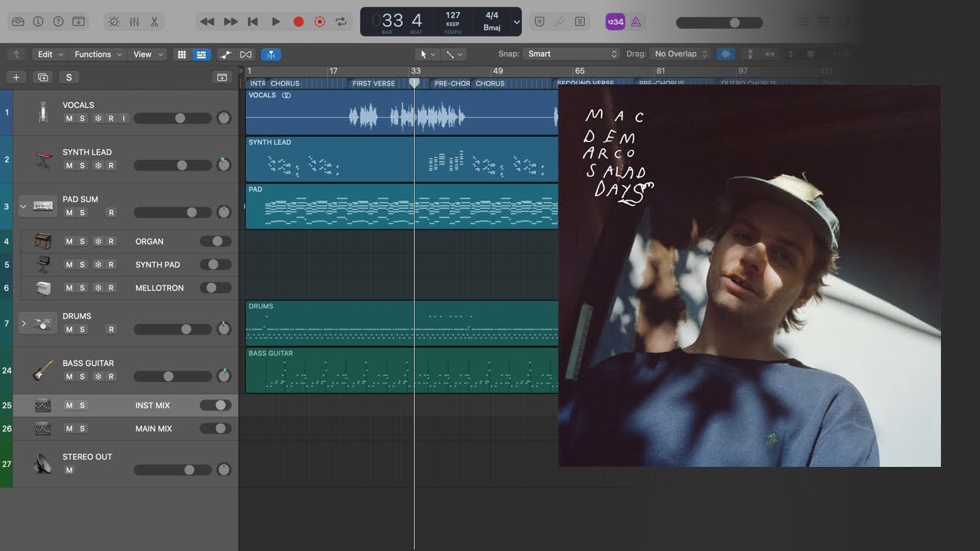Click the toolbar download tray icon
980x551 pixels.
tap(78, 21)
